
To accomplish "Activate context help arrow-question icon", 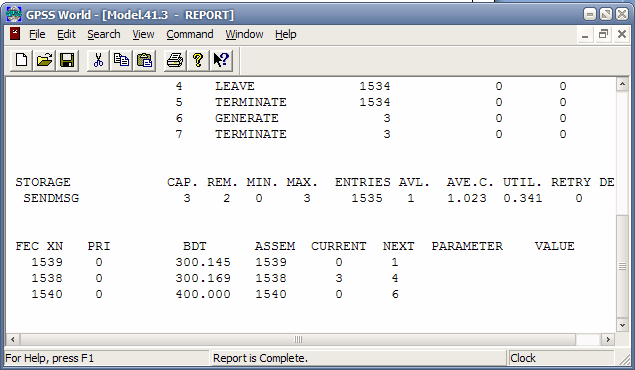I will (x=221, y=60).
